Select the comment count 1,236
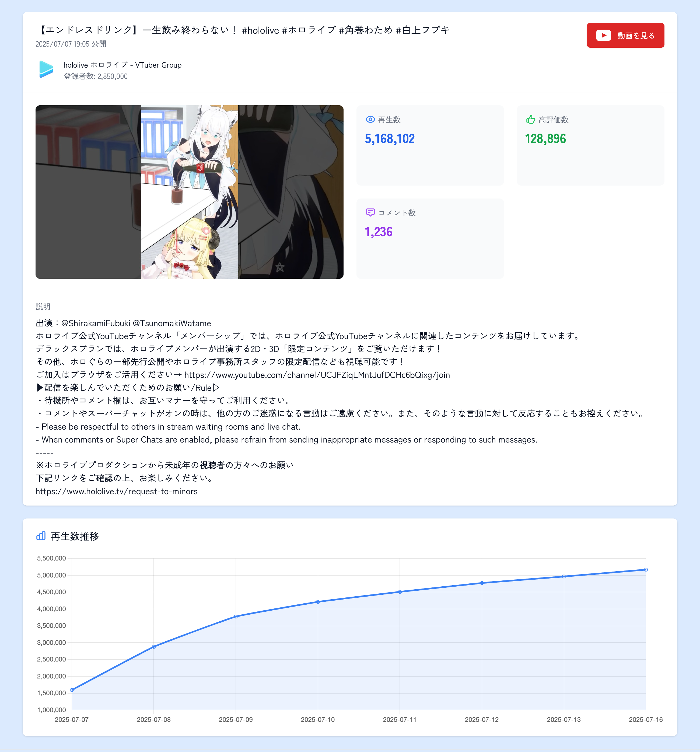The width and height of the screenshot is (700, 752). [x=379, y=232]
